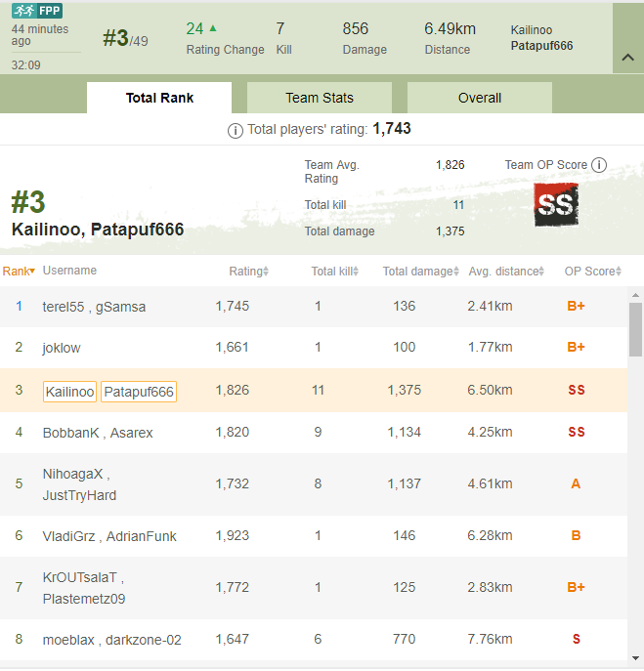Open the Overall tab
This screenshot has width=644, height=671.
coord(480,98)
